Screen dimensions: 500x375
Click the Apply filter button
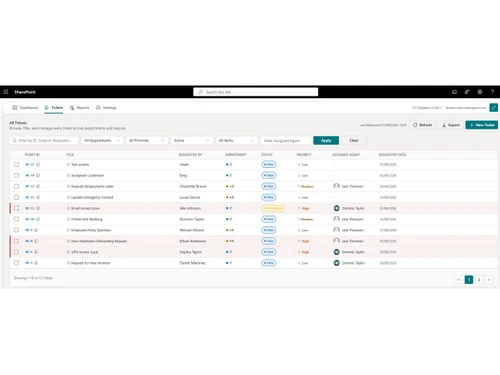[x=326, y=140]
